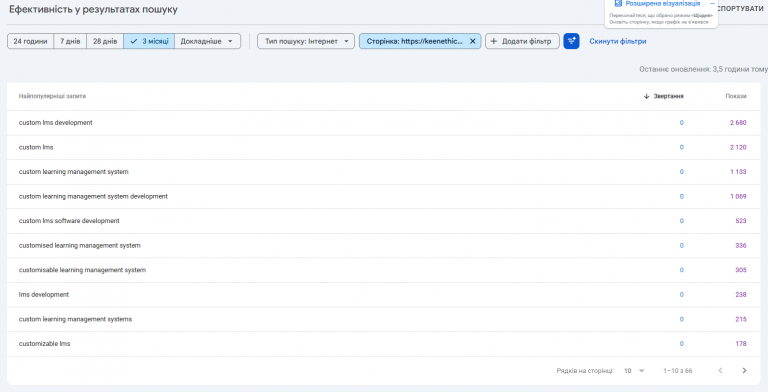
Task: Sort by Покази column header
Action: (736, 96)
